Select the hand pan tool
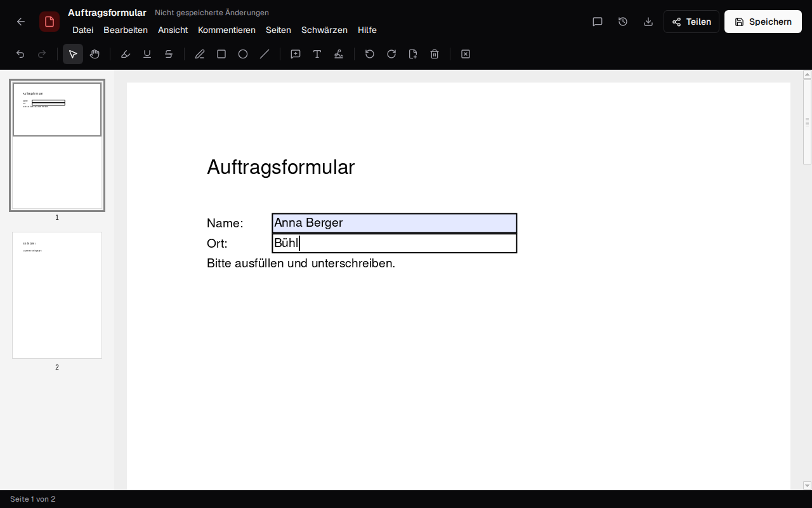812x508 pixels. pyautogui.click(x=95, y=54)
